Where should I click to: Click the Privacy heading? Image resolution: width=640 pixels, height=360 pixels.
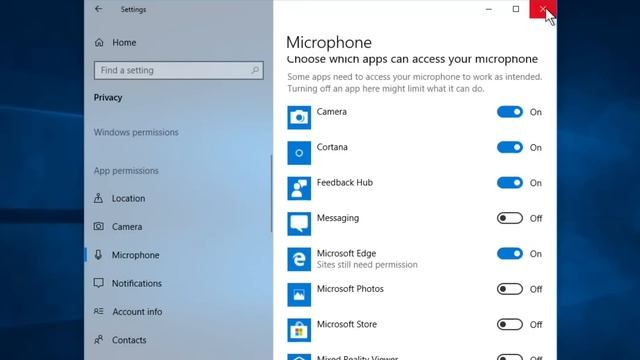(x=108, y=98)
